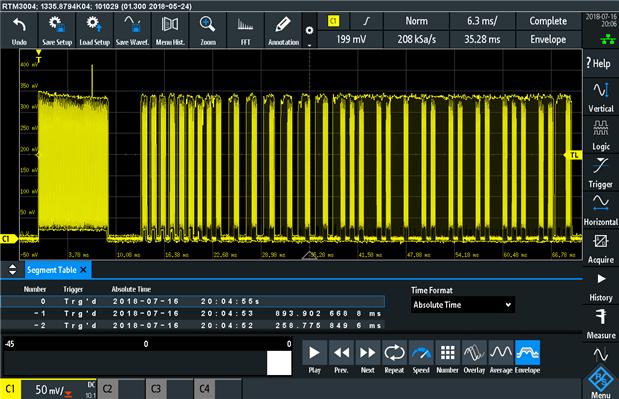Screen dimensions: 619x399
Task: Open toolbar settings gear
Action: click(310, 30)
